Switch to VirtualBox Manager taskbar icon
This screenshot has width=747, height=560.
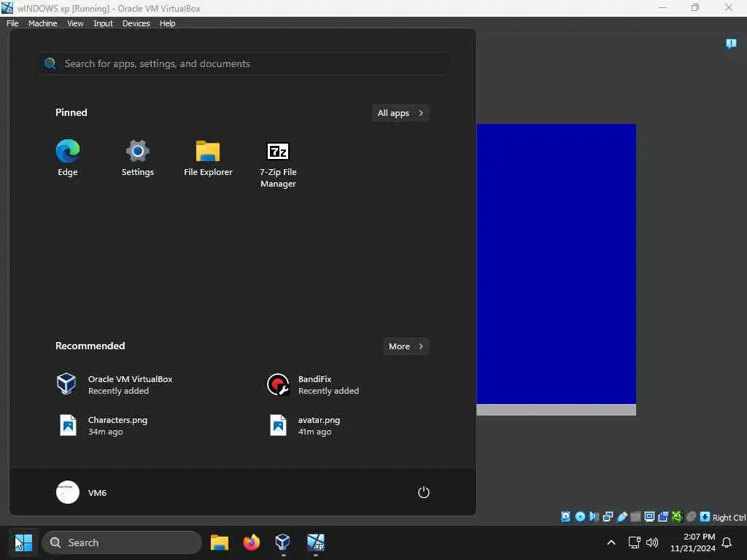point(283,542)
